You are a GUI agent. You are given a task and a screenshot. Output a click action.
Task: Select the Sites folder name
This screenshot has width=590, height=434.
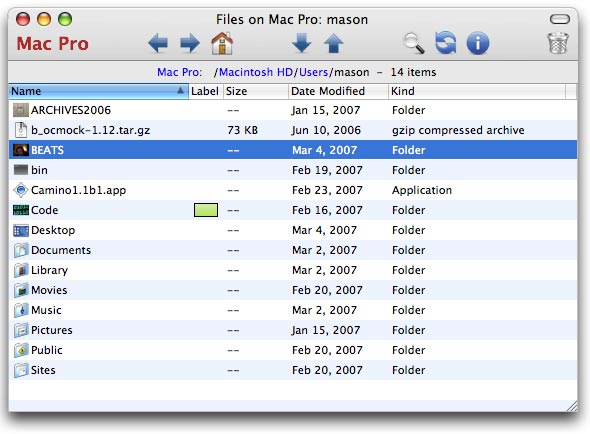pos(43,370)
